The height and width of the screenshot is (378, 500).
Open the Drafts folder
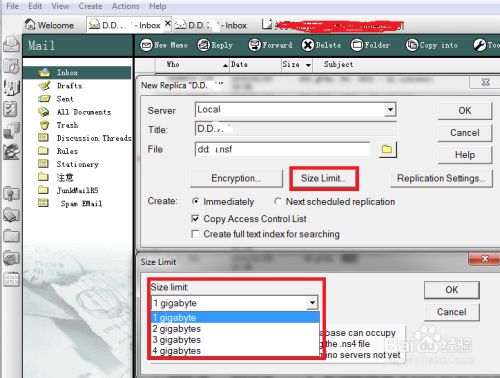coord(69,86)
